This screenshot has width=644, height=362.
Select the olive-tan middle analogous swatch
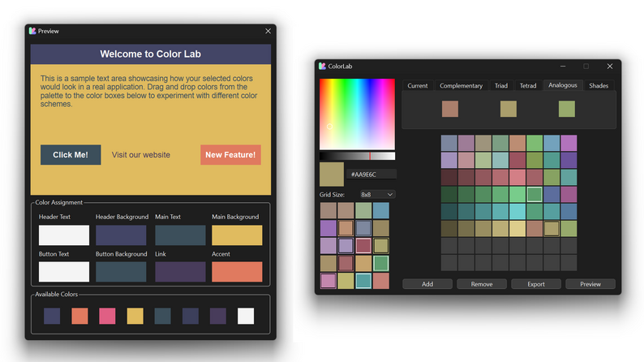508,109
